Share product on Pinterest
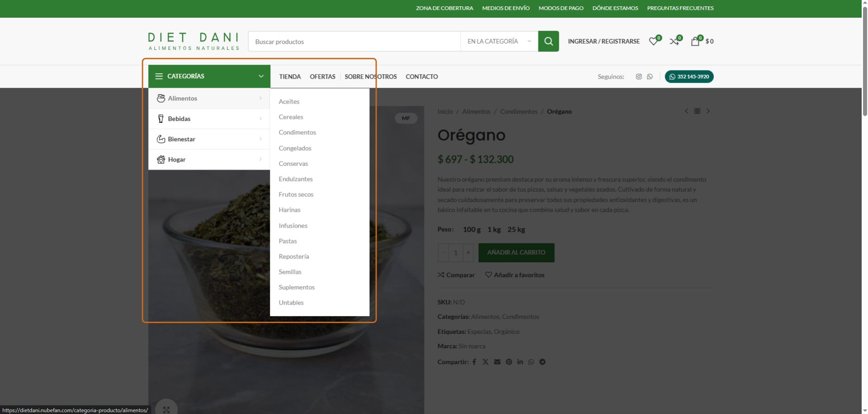Image resolution: width=868 pixels, height=414 pixels. (509, 362)
